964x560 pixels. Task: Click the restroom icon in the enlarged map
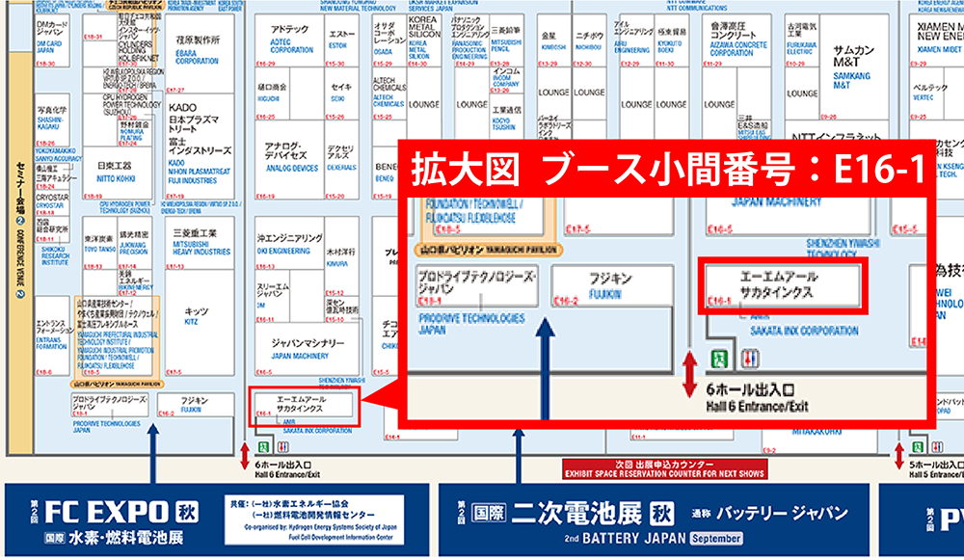point(749,359)
